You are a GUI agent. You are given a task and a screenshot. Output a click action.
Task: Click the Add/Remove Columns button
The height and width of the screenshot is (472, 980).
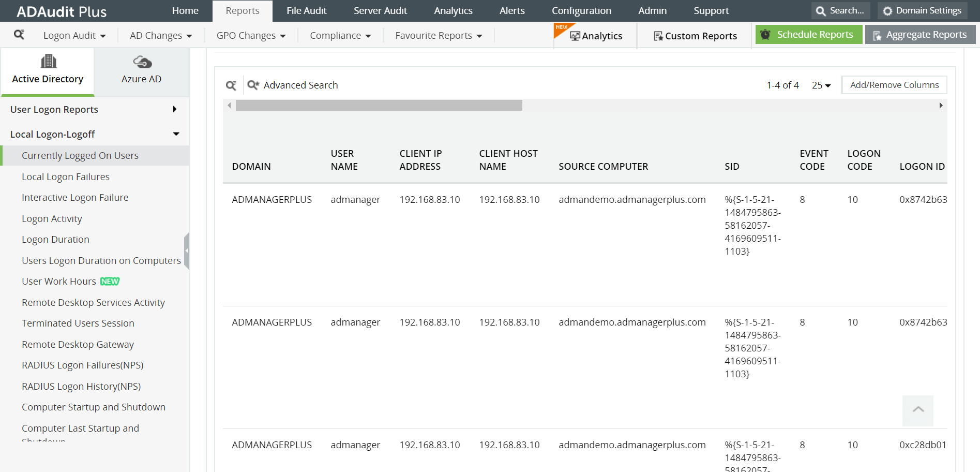(x=894, y=85)
